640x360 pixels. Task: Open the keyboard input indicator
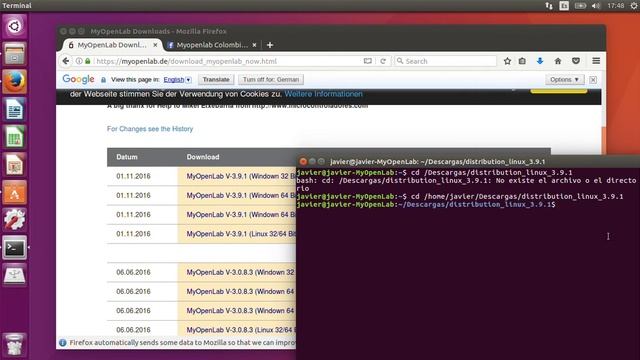[564, 6]
